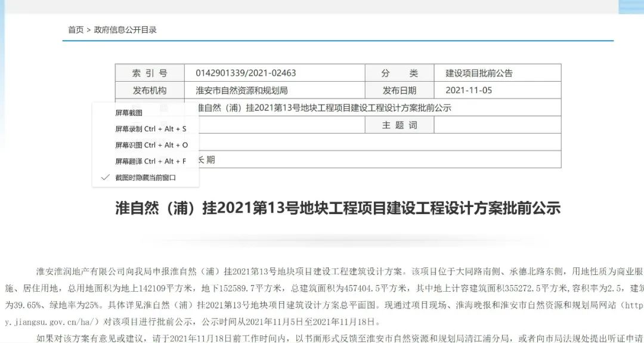Click the paragraph starting with 淮安淮润地产有限公司
The image size is (644, 343).
[x=324, y=296]
